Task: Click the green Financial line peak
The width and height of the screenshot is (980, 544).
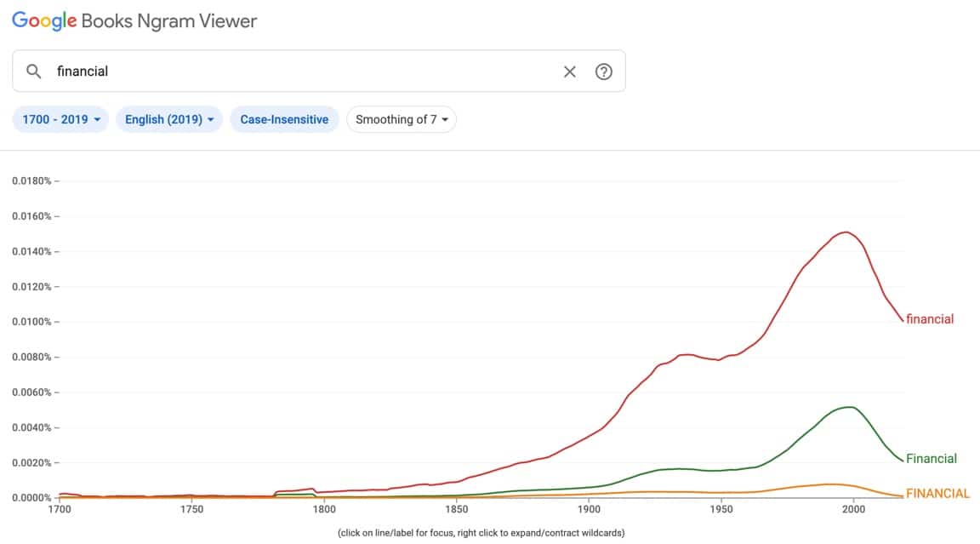Action: pyautogui.click(x=849, y=407)
